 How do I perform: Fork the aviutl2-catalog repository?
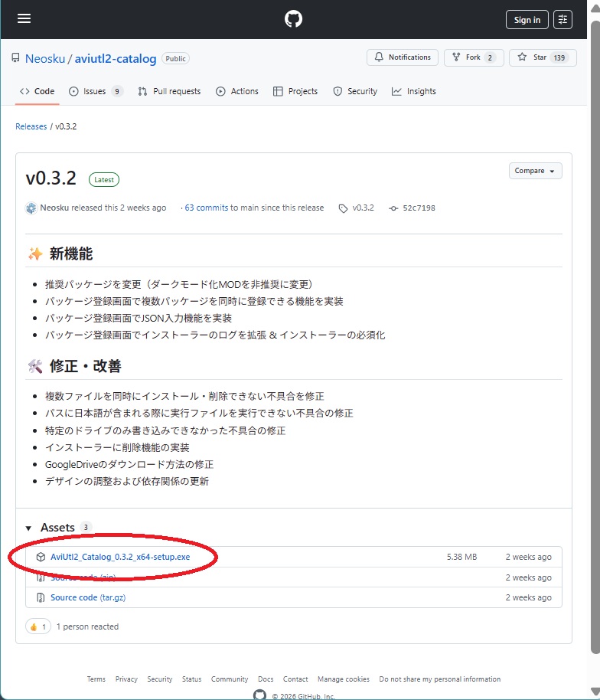(474, 57)
